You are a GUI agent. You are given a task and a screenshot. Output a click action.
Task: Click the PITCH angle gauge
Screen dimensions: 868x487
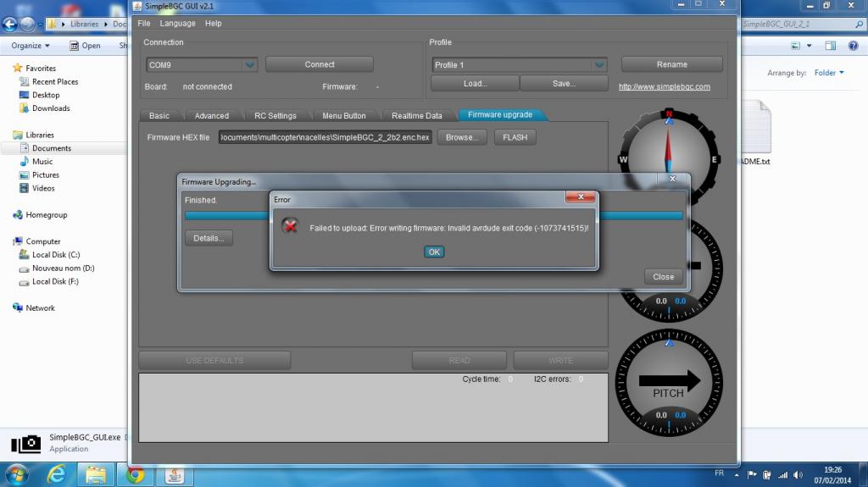pos(669,383)
